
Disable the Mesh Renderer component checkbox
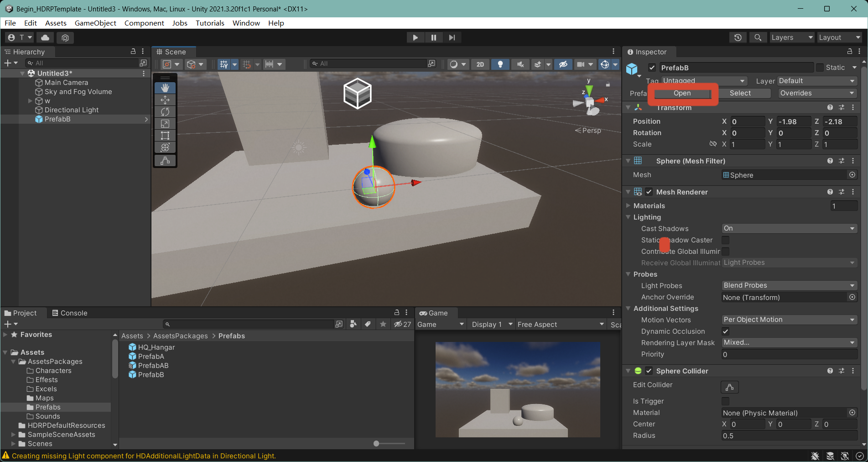point(649,192)
